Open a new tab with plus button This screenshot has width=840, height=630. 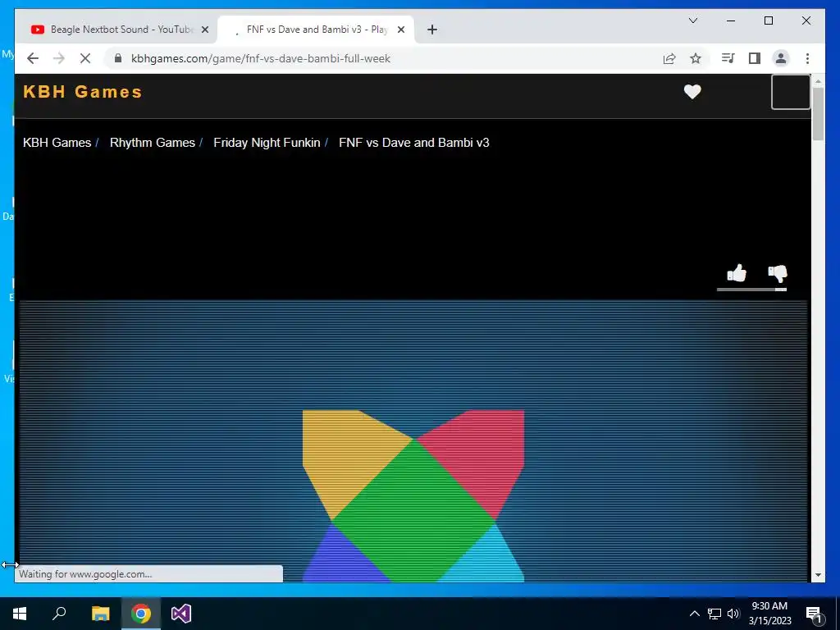[x=432, y=30]
